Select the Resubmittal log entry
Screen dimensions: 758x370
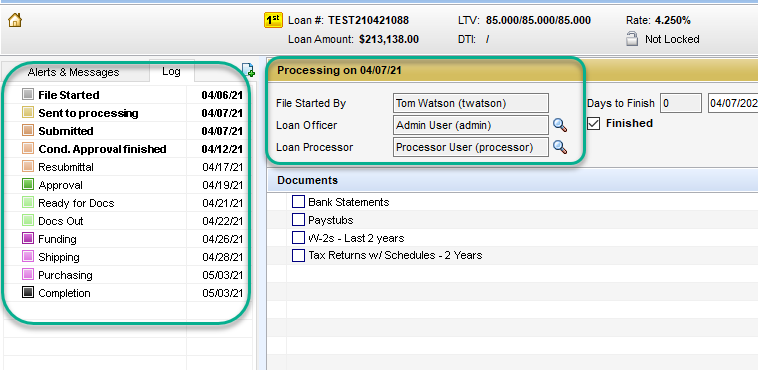(x=128, y=167)
